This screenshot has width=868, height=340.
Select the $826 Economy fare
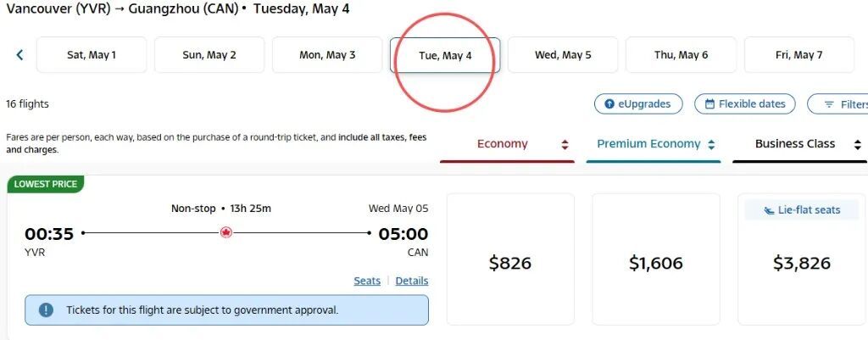point(509,259)
